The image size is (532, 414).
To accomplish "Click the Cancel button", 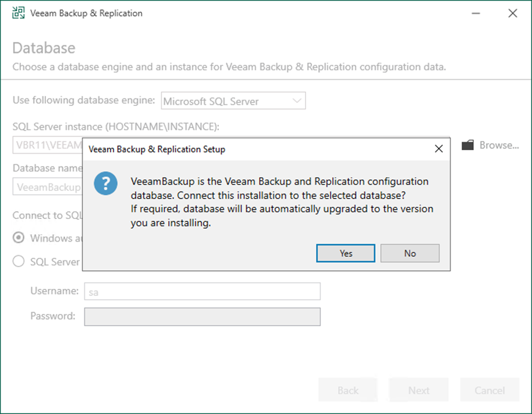I will pyautogui.click(x=490, y=390).
